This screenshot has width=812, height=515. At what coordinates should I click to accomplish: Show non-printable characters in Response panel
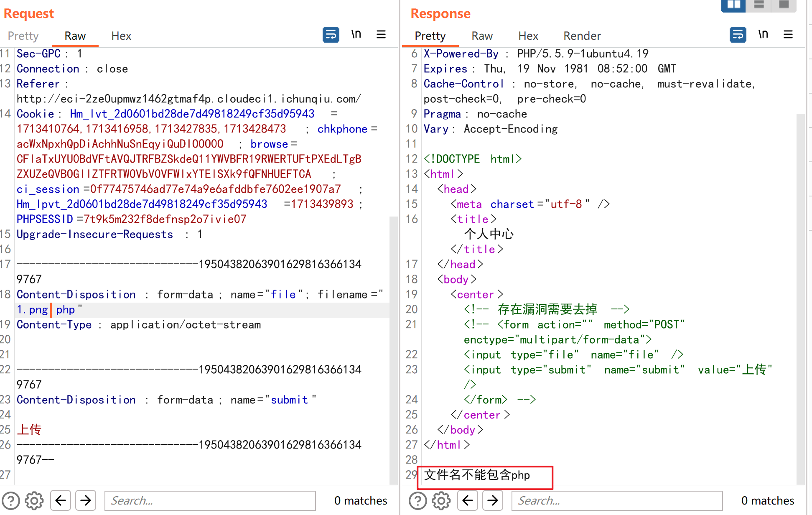click(x=763, y=35)
